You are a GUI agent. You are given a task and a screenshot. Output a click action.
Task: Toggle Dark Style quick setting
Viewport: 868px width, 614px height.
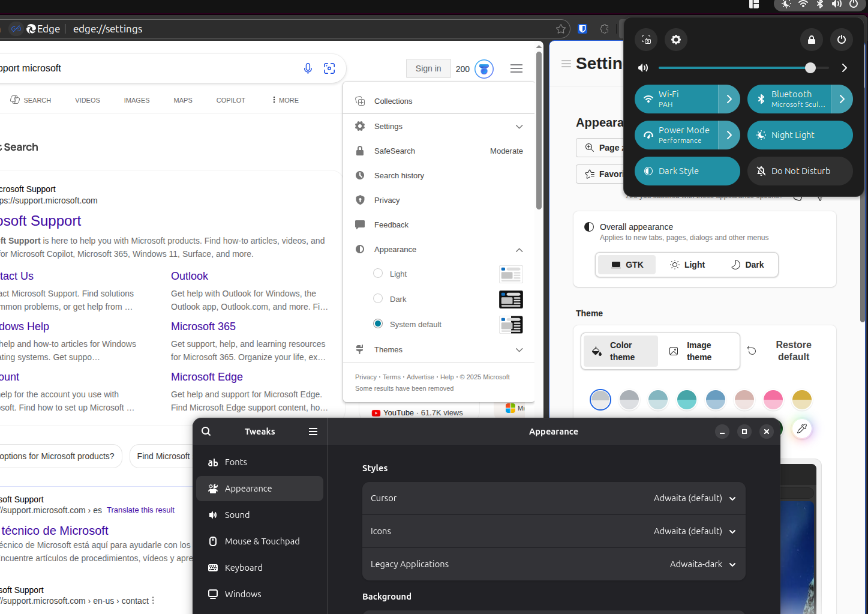point(687,171)
